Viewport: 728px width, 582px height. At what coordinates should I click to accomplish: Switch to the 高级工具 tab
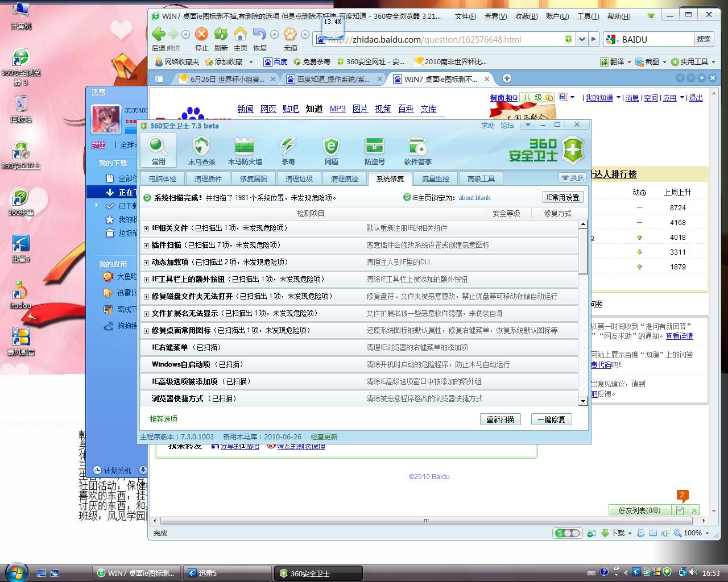481,178
